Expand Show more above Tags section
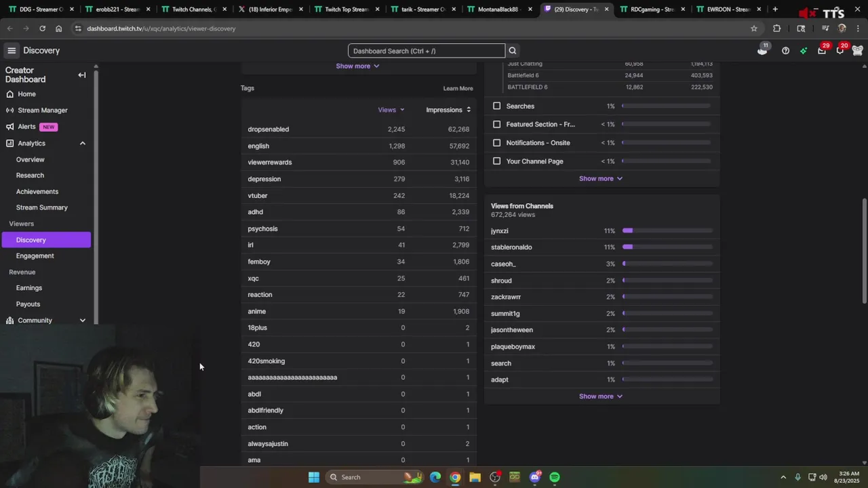 [358, 66]
